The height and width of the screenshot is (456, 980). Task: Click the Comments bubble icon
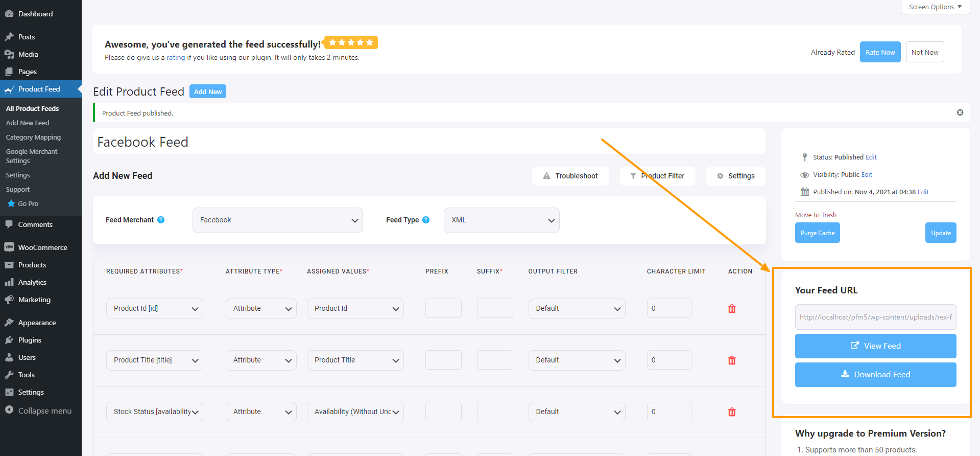[x=9, y=224]
